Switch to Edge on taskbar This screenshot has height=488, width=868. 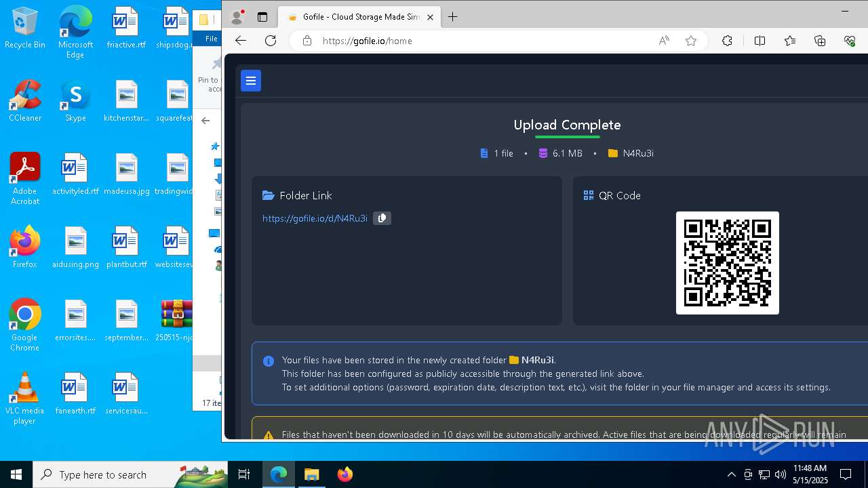click(279, 474)
